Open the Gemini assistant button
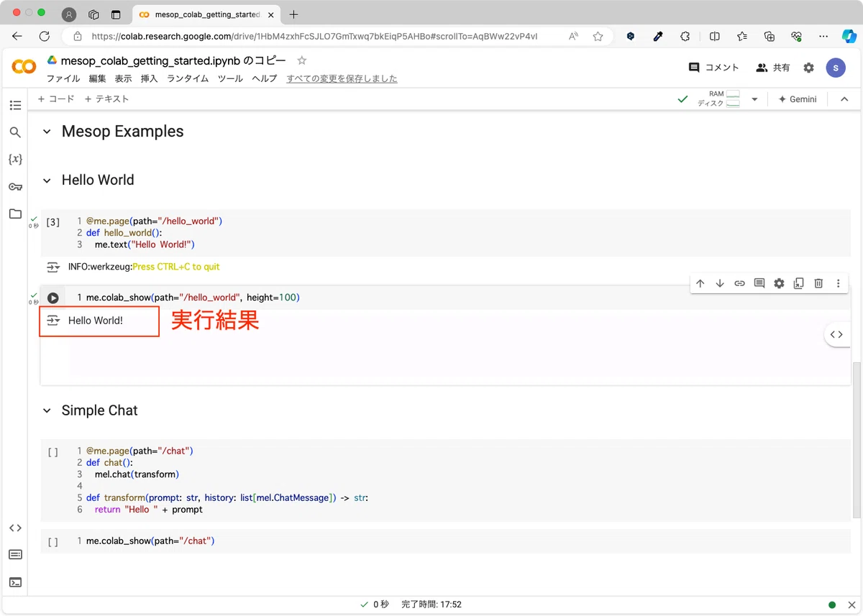 pyautogui.click(x=798, y=99)
